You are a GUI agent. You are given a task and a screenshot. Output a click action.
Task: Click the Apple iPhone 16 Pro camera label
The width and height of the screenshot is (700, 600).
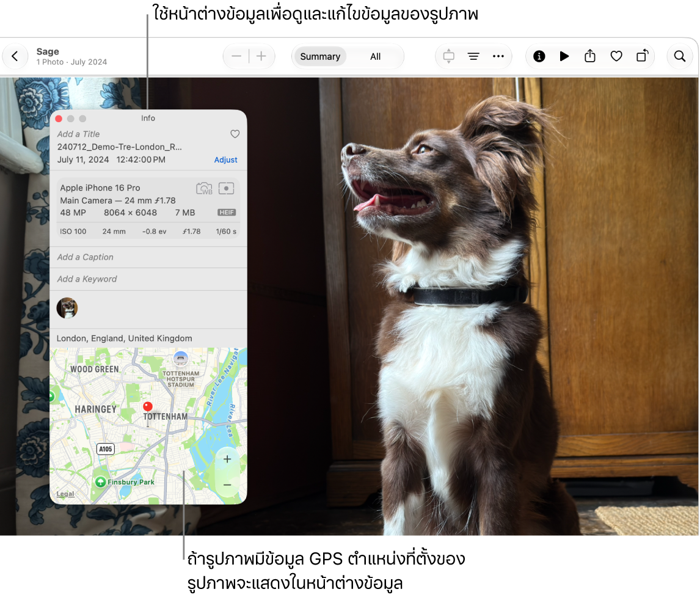tap(100, 188)
